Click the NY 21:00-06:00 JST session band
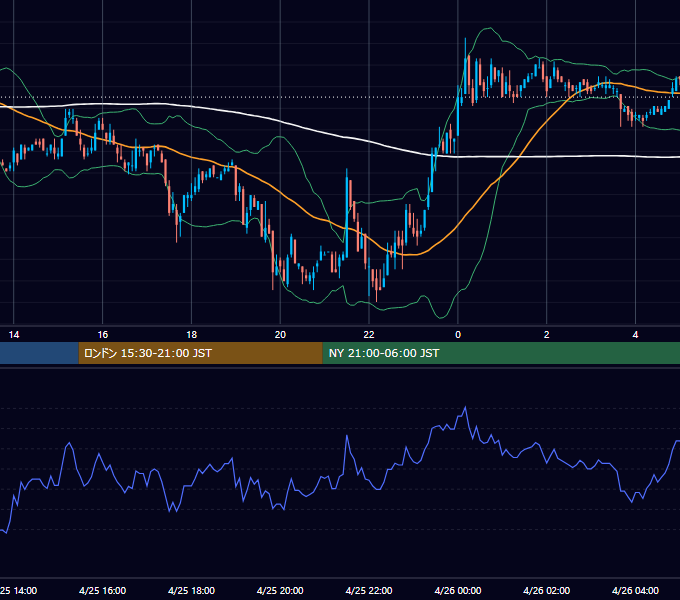 tap(501, 353)
